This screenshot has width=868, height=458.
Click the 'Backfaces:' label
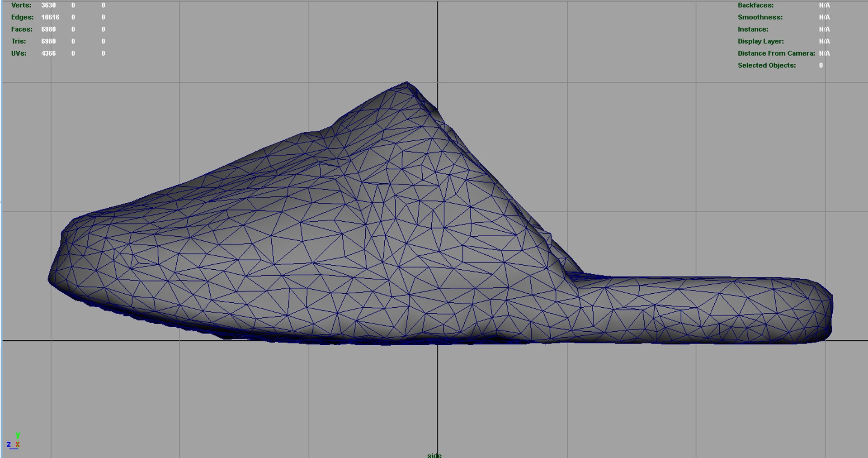click(x=755, y=5)
